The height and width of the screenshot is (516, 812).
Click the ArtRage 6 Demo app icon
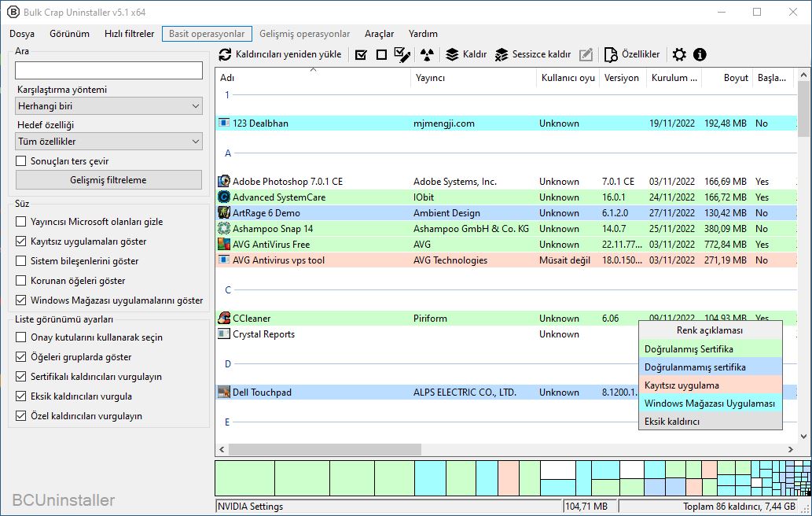point(224,213)
